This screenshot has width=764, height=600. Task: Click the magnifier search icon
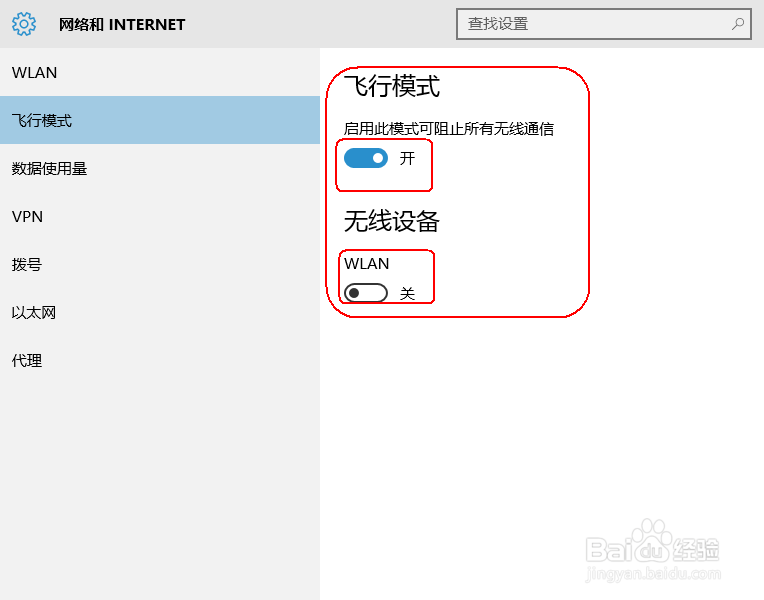738,23
